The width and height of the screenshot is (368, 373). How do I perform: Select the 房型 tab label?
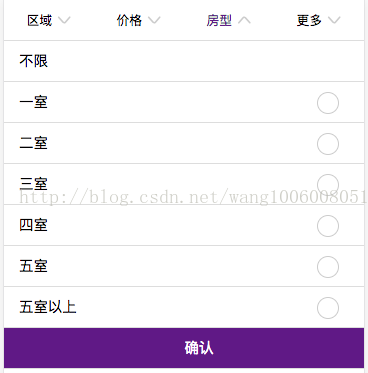click(219, 21)
